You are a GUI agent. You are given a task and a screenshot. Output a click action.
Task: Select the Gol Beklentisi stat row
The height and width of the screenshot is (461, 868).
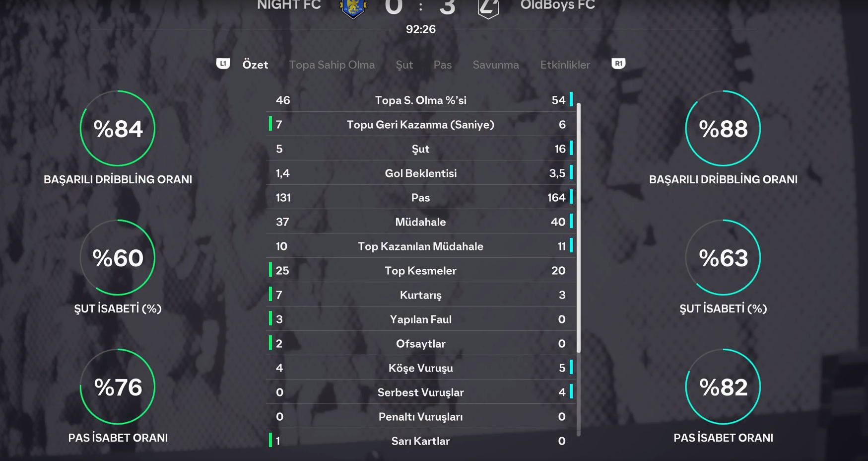pyautogui.click(x=420, y=173)
